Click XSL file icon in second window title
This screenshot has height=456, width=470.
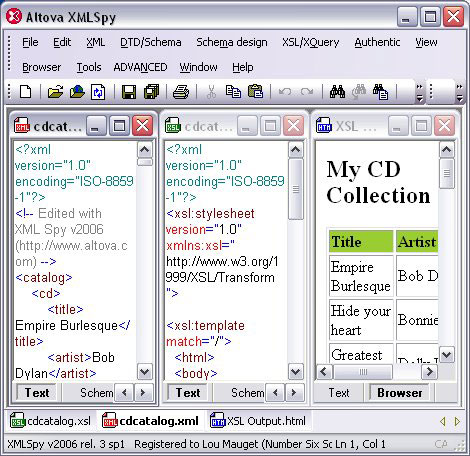point(173,126)
